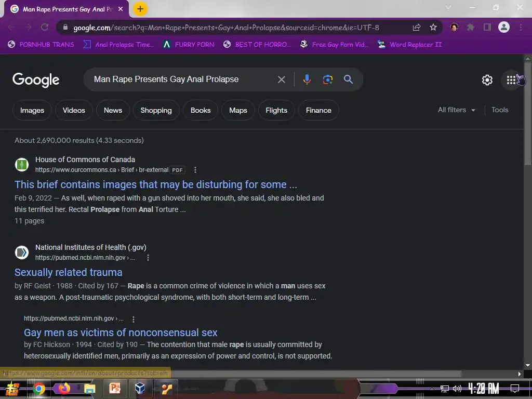Open the volume control in system tray
The width and height of the screenshot is (532, 399).
[457, 389]
